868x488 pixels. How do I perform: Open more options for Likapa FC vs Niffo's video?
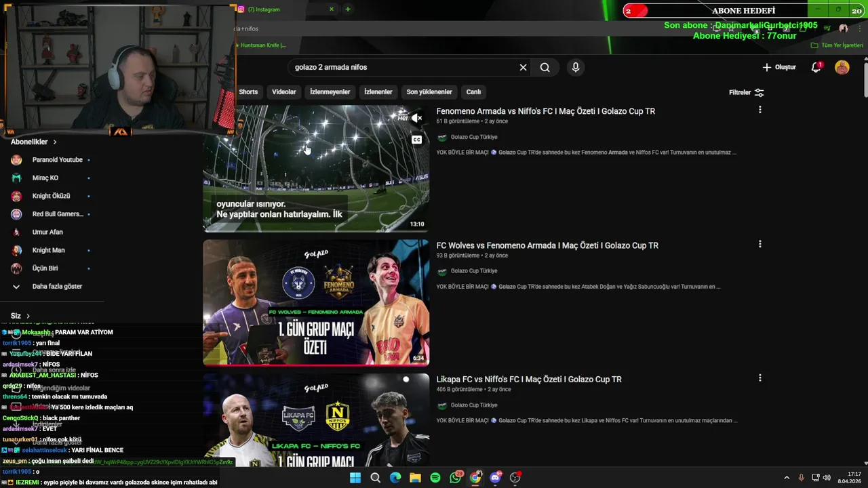point(759,378)
